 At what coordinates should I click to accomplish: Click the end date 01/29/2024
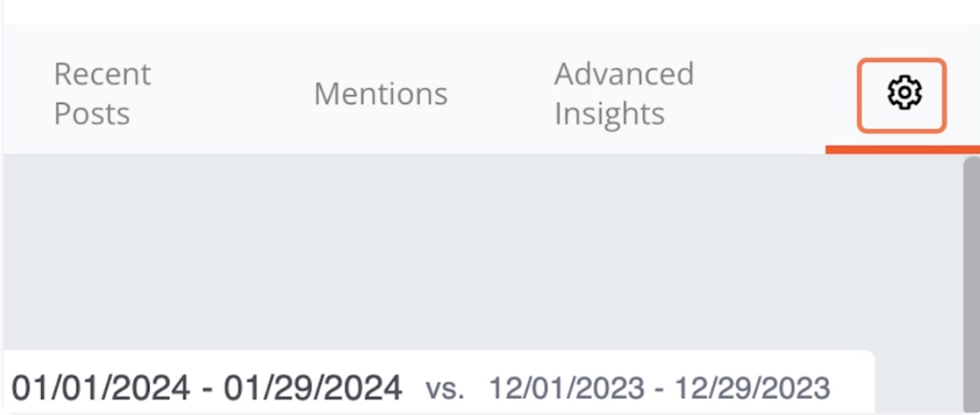coord(313,388)
